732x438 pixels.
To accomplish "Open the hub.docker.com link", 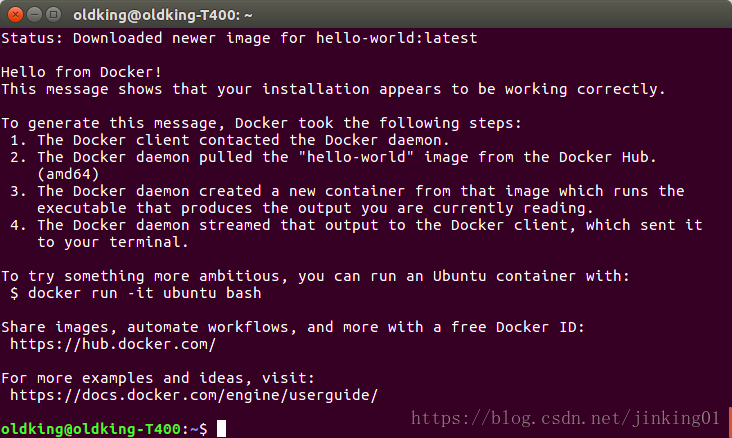I will 113,344.
